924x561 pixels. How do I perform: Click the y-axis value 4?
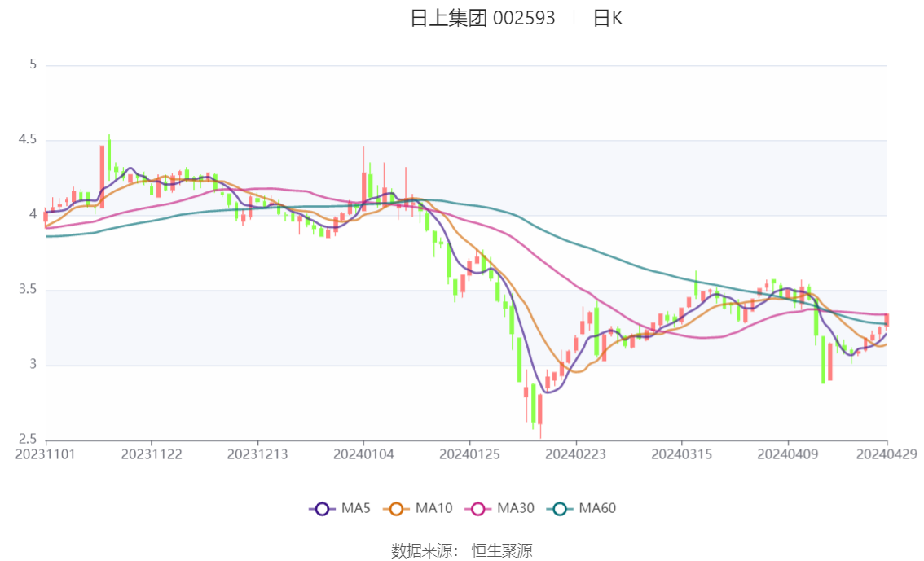coord(33,214)
